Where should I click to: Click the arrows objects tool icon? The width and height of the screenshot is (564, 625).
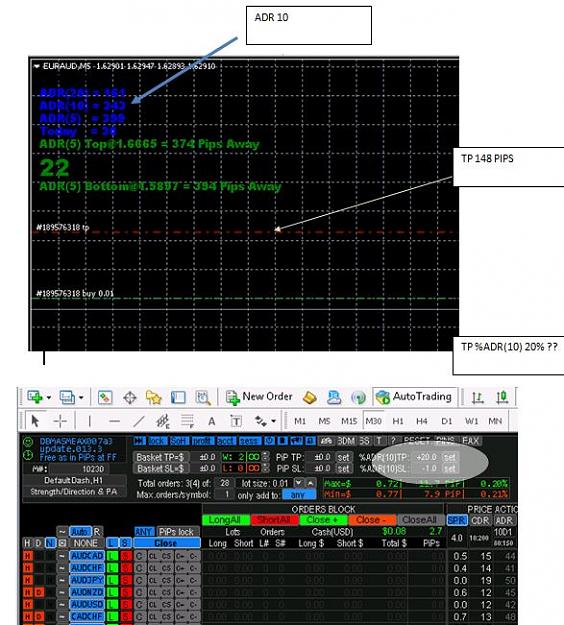[x=261, y=421]
